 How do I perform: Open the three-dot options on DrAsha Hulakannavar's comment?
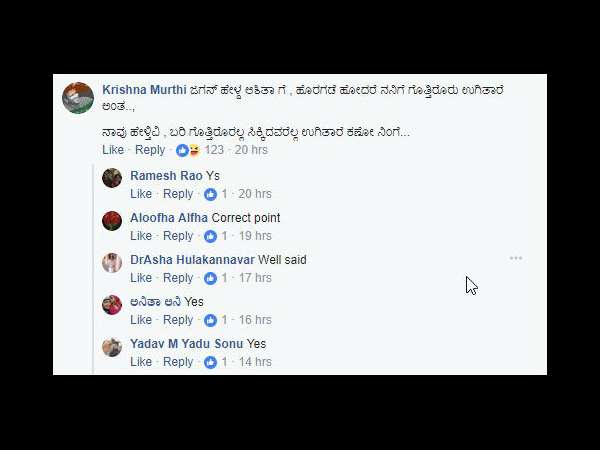516,258
